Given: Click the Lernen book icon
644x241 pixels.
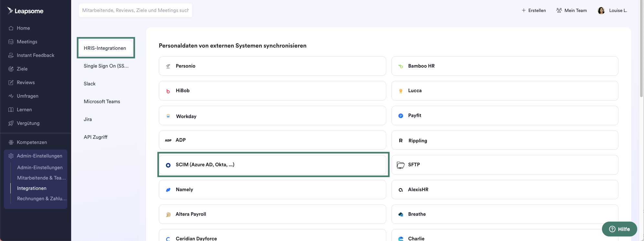Looking at the screenshot, I should (11, 110).
